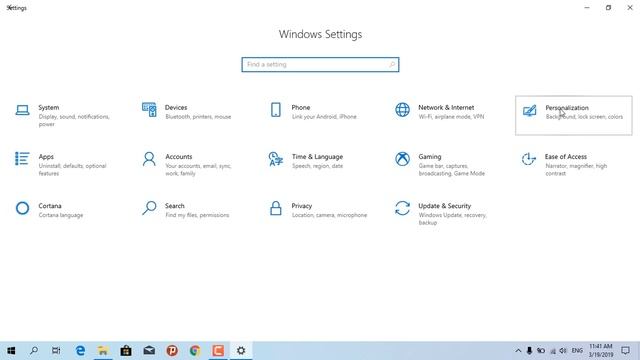The image size is (640, 360).
Task: Click the magnifier inside Find a setting box
Action: point(392,64)
